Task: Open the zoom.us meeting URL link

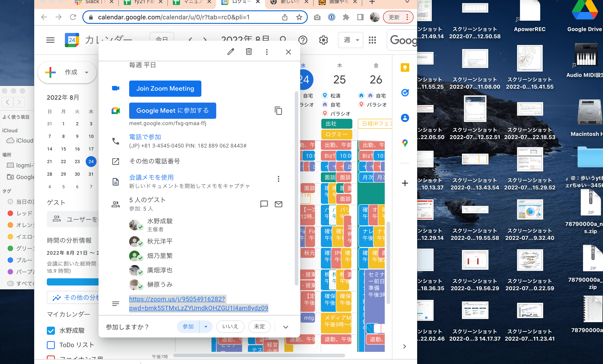Action: [198, 303]
